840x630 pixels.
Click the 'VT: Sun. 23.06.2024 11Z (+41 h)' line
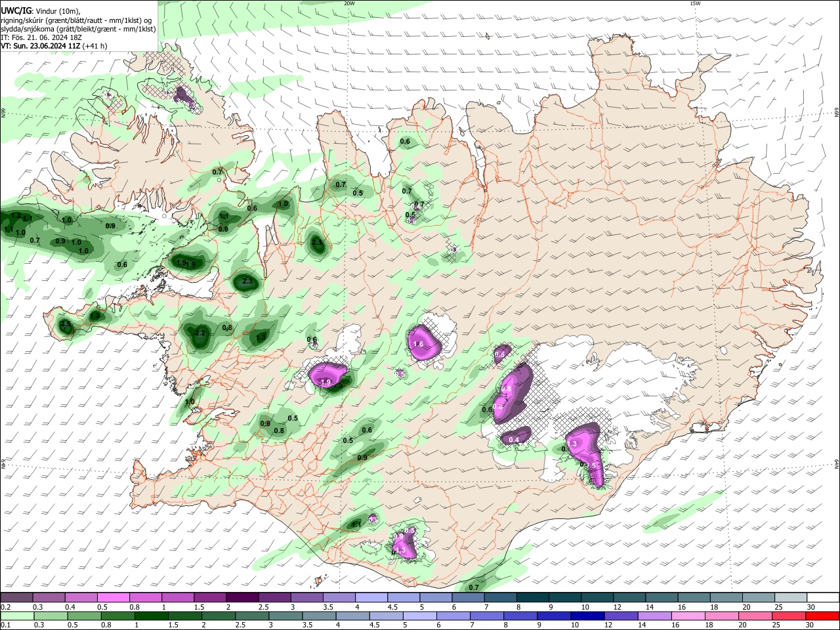[x=54, y=46]
